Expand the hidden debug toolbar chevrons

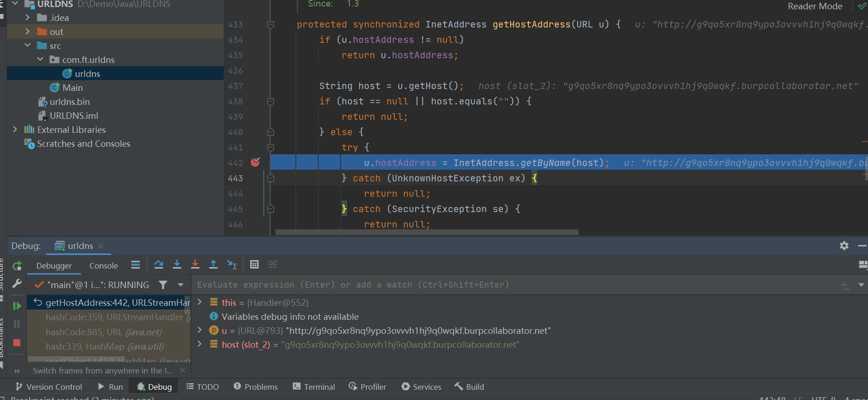[x=17, y=371]
